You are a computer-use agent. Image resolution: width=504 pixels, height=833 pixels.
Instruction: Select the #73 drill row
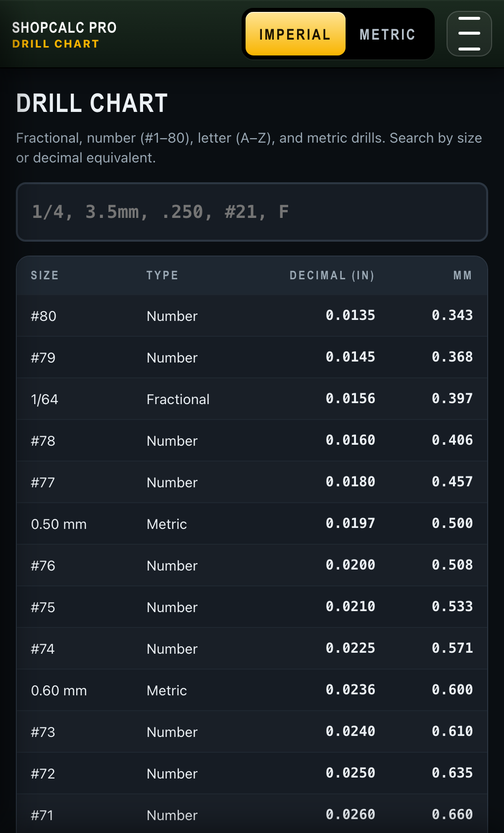[x=252, y=732]
